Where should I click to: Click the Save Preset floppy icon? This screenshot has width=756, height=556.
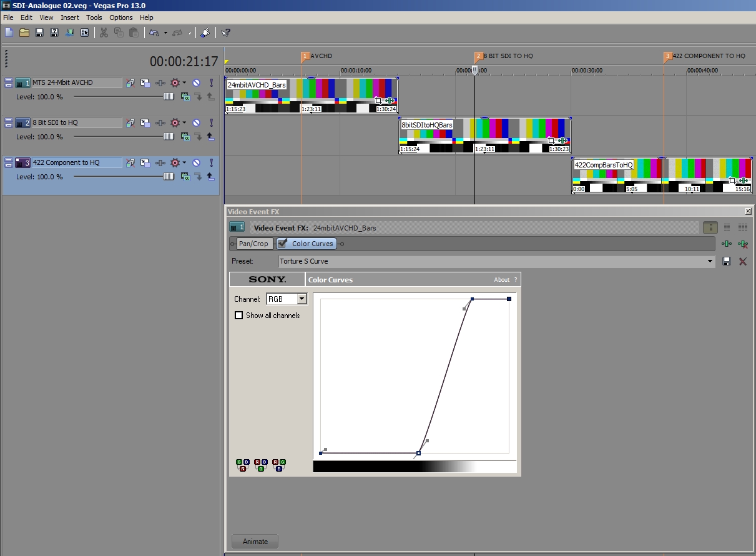tap(727, 261)
